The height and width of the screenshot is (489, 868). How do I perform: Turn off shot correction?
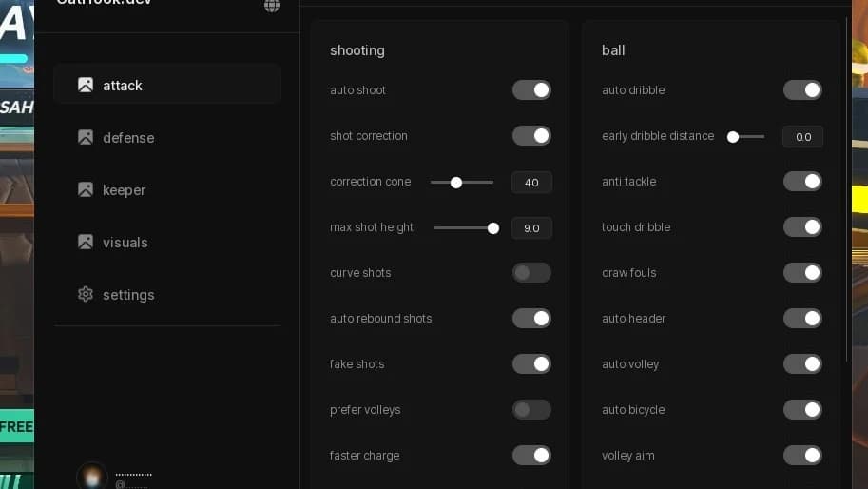point(531,136)
